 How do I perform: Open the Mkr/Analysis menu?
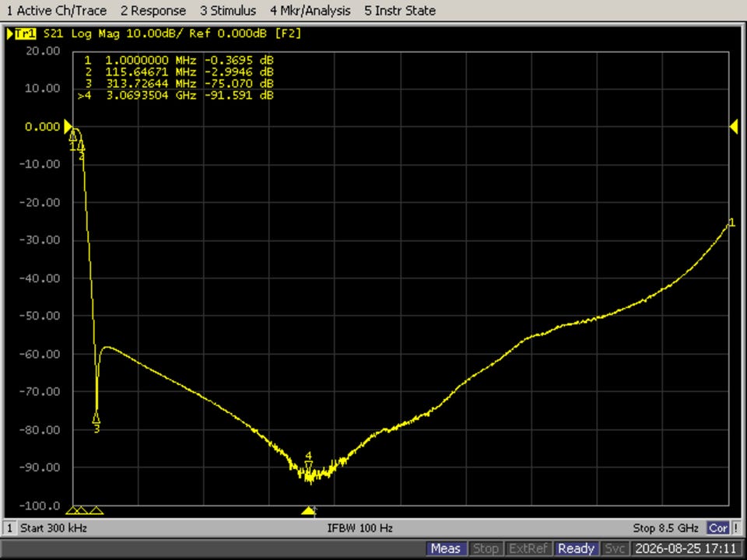pyautogui.click(x=310, y=10)
